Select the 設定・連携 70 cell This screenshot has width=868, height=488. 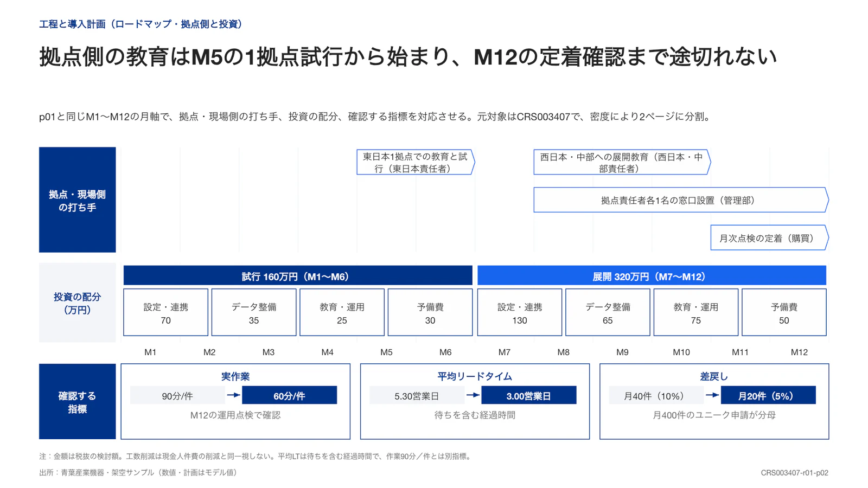[x=166, y=312]
